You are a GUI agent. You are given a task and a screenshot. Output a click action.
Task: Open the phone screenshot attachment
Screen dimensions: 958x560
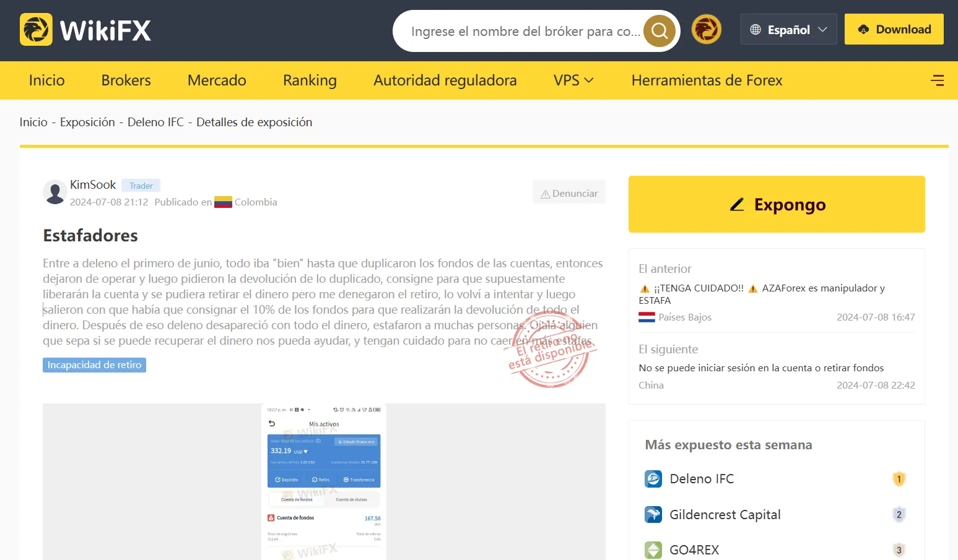(324, 482)
